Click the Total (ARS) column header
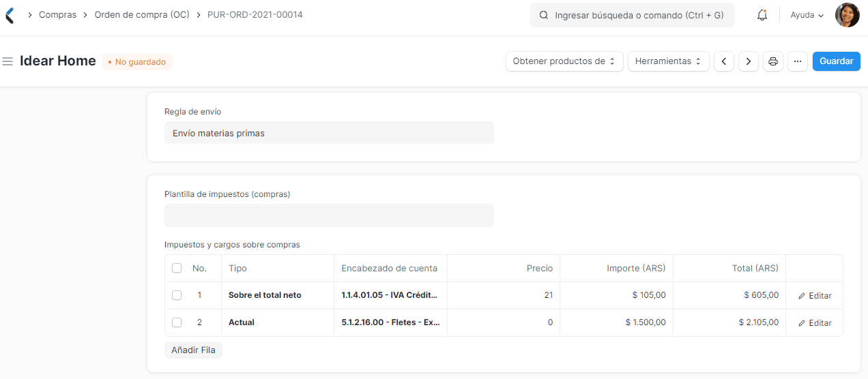Screen dimensions: 868x379 pyautogui.click(x=729, y=269)
